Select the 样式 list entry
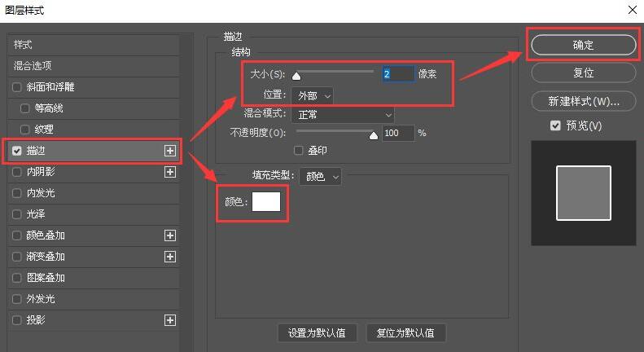Screen dimensions: 644x352 coord(94,45)
